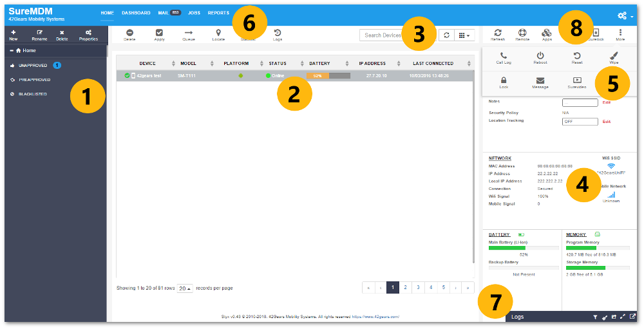Open the DASHBOARD tab
Image resolution: width=644 pixels, height=329 pixels.
pyautogui.click(x=136, y=13)
